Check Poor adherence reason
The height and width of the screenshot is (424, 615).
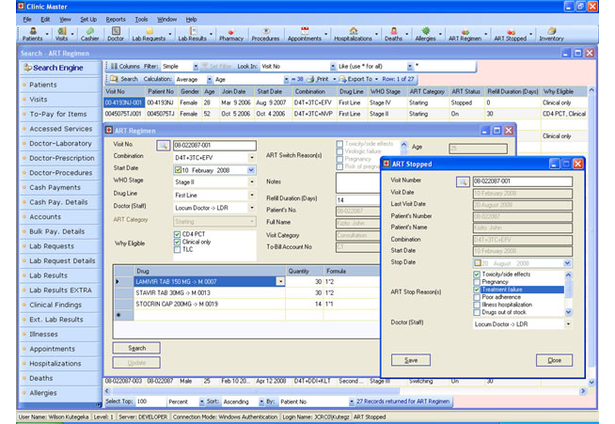pyautogui.click(x=477, y=297)
